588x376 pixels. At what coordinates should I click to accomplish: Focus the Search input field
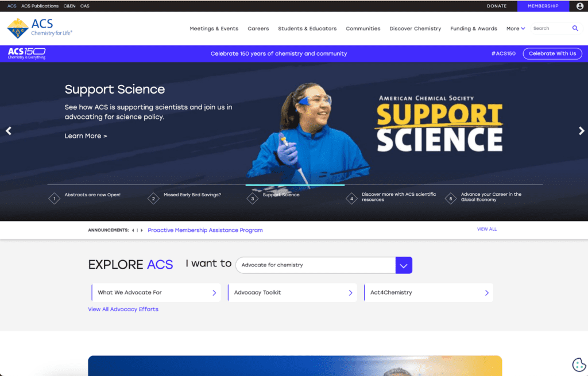point(549,28)
